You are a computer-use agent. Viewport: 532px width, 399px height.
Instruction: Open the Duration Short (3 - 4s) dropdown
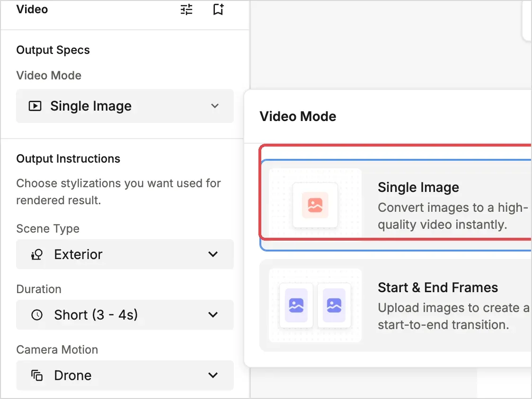(x=125, y=314)
